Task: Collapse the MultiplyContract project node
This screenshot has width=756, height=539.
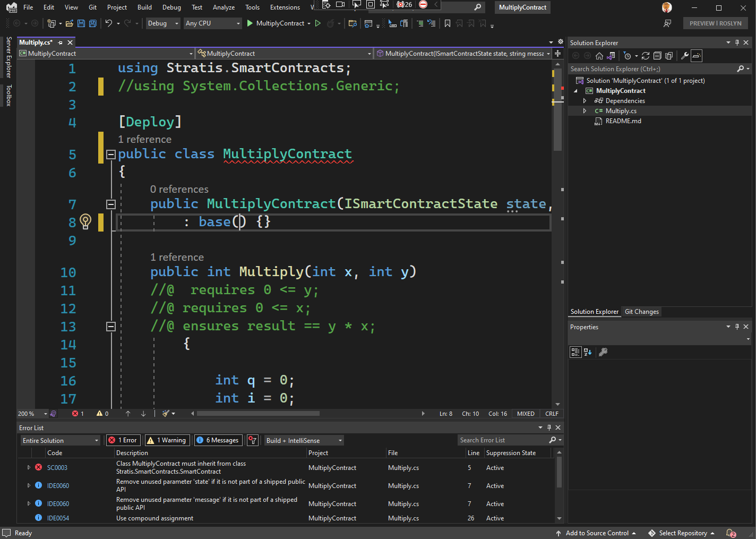Action: tap(576, 91)
